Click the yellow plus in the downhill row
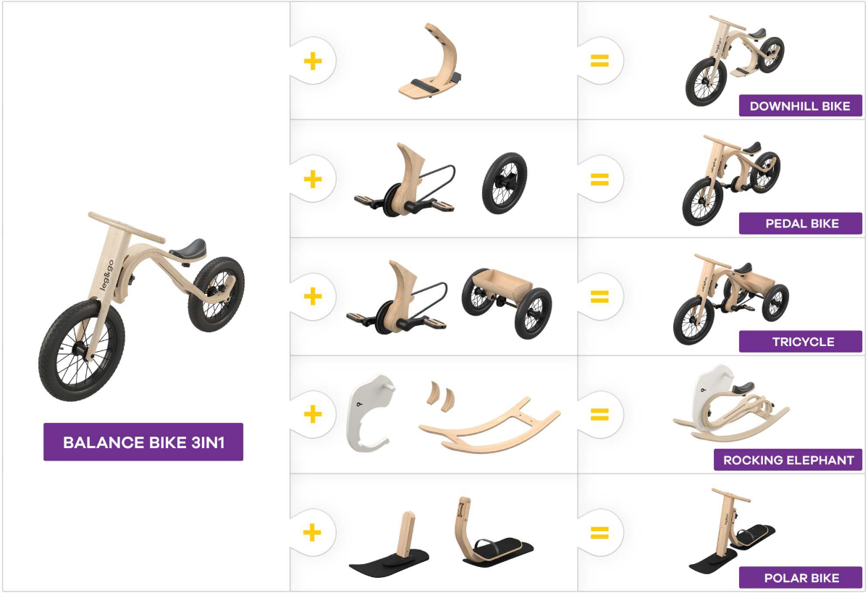Image resolution: width=868 pixels, height=593 pixels. pos(313,61)
